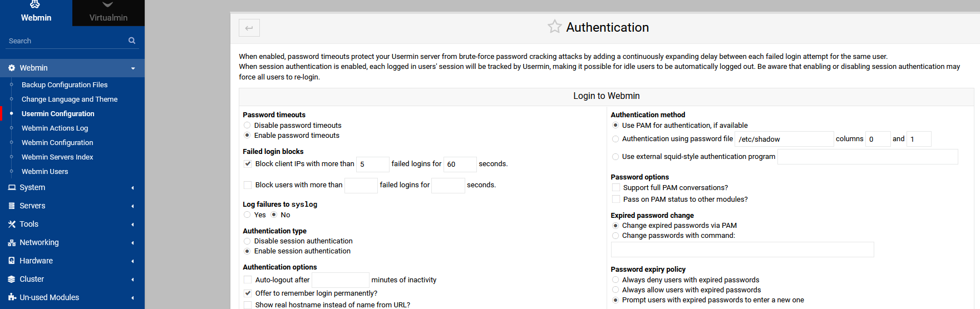Click the Tools wrench icon

click(x=12, y=224)
